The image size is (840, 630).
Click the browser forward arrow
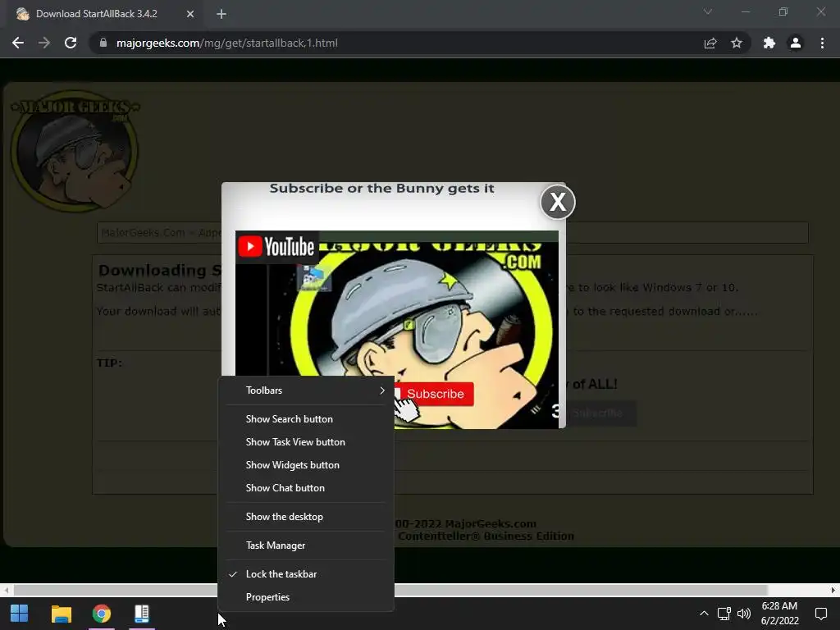click(44, 43)
